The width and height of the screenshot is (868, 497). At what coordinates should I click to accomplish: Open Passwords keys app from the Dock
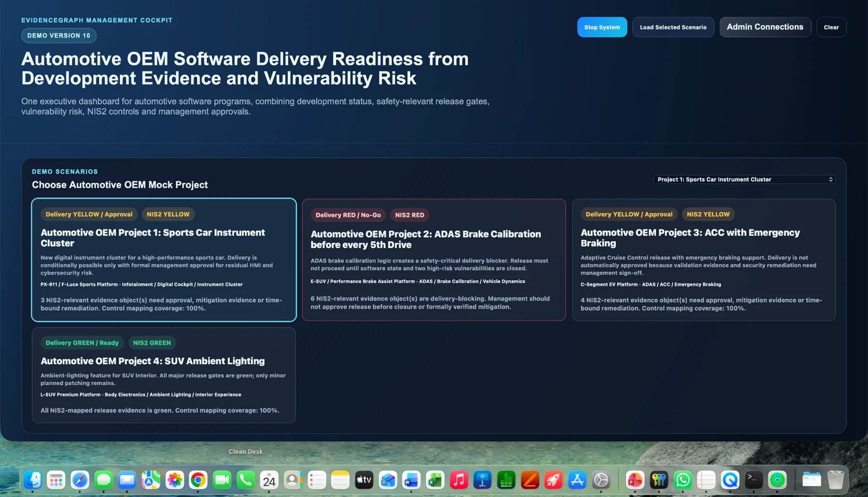(x=659, y=480)
